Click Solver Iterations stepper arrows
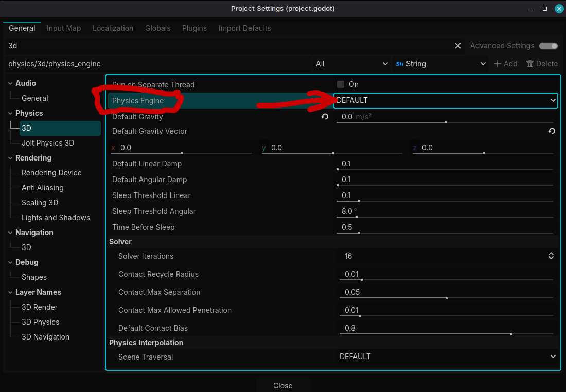 [x=551, y=256]
